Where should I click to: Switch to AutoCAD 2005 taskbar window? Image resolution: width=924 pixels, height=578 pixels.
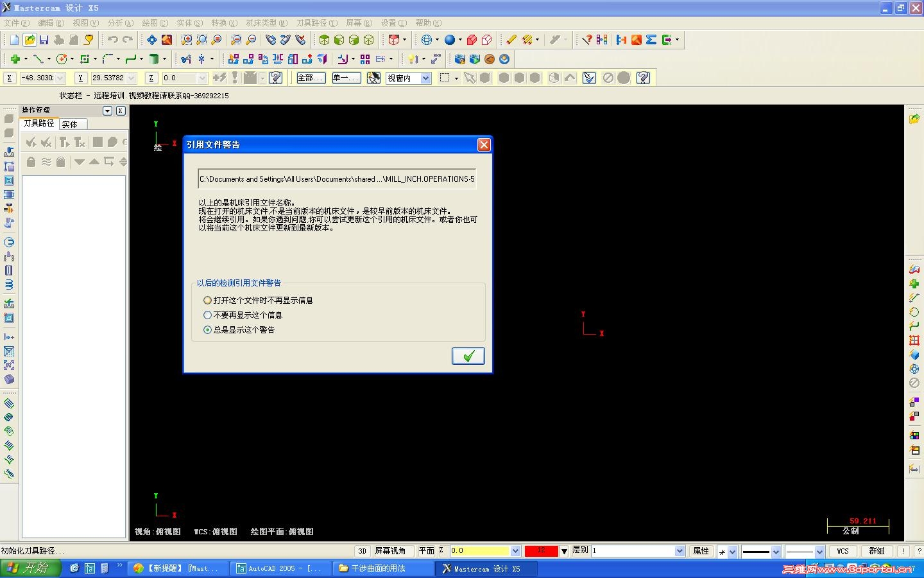280,568
